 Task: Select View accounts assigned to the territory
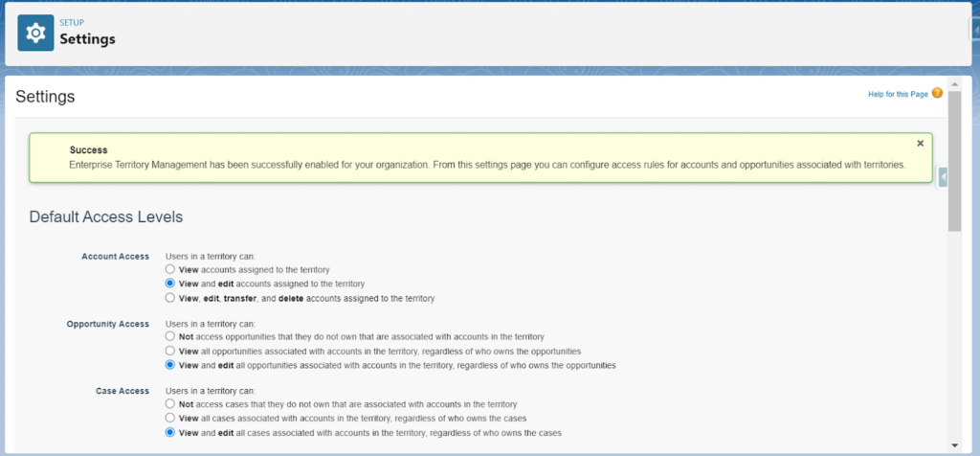[x=170, y=270]
